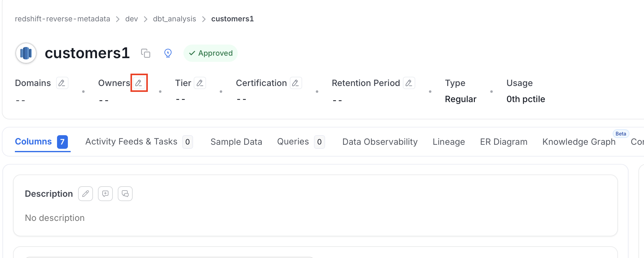Click the Owners label
Viewport: 644px width, 258px height.
tap(114, 83)
